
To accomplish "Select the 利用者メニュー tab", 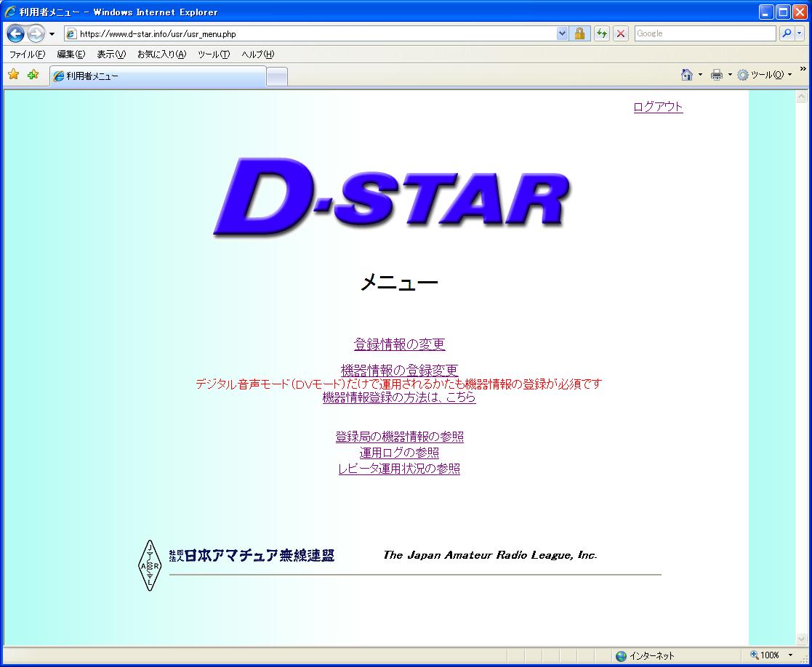I will (x=158, y=76).
